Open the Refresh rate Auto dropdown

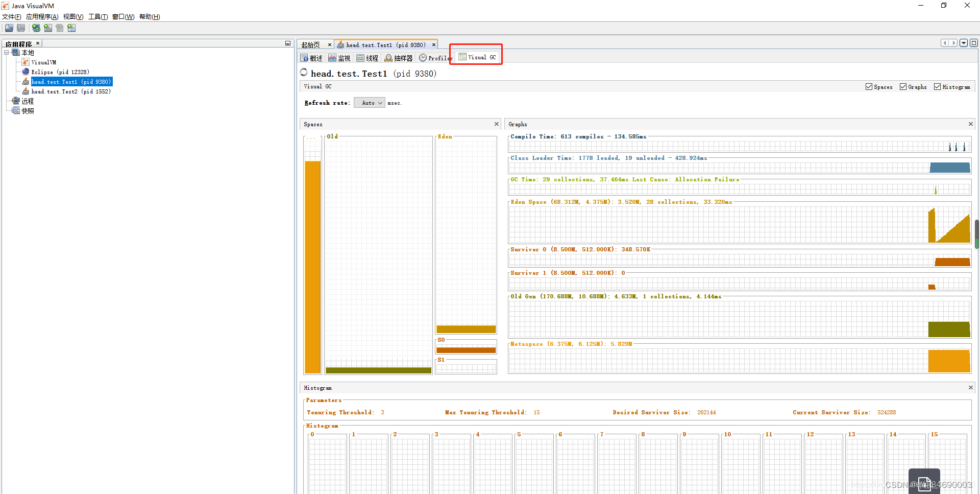[370, 103]
